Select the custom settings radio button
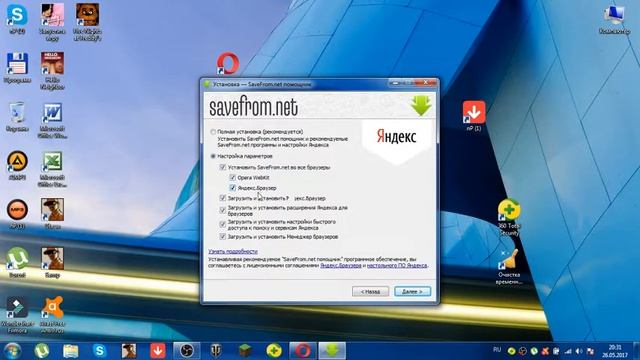 213,156
